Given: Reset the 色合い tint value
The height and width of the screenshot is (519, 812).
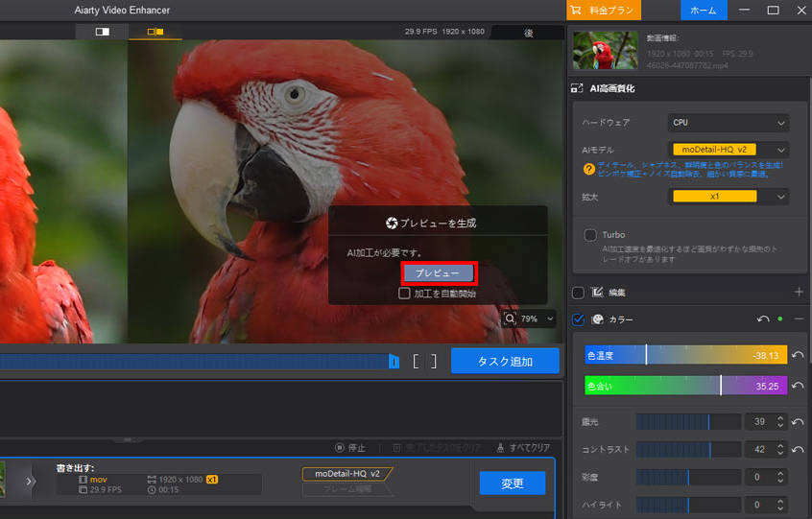Looking at the screenshot, I should [x=798, y=386].
